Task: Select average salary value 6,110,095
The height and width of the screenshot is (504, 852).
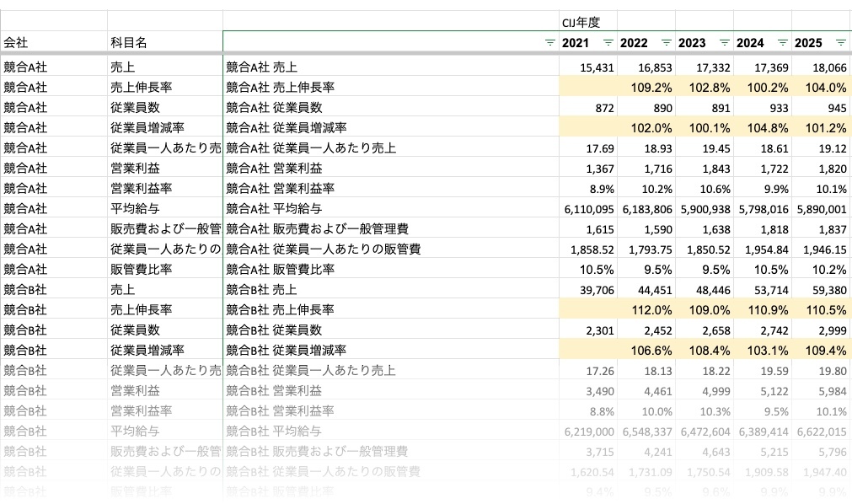Action: (588, 208)
